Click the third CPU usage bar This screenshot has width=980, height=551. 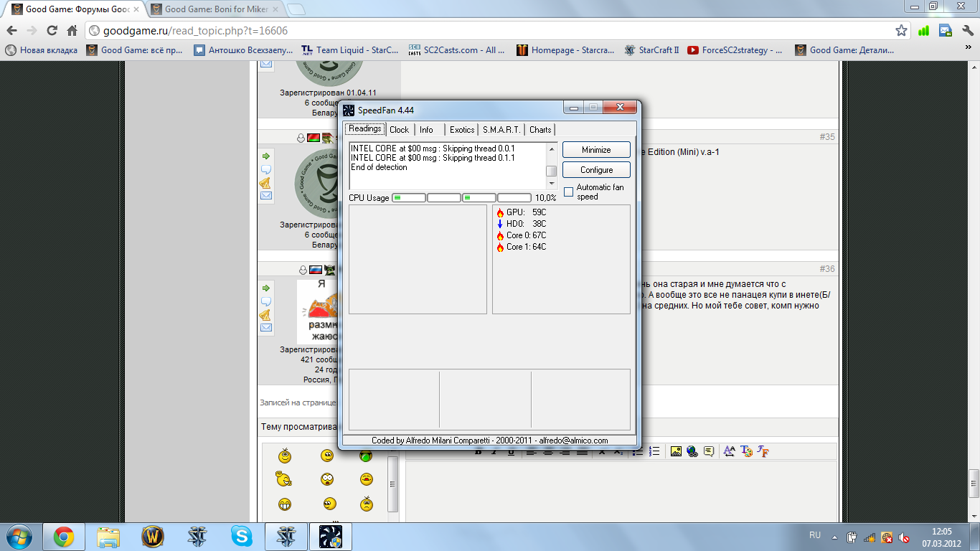click(x=479, y=197)
